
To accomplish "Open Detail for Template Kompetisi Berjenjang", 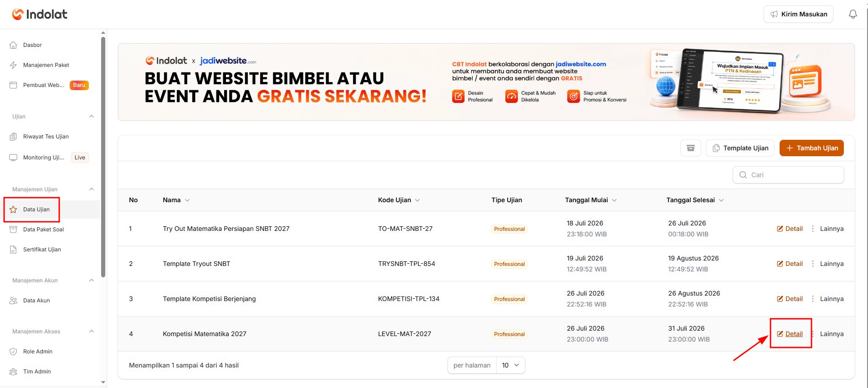I will pos(790,299).
